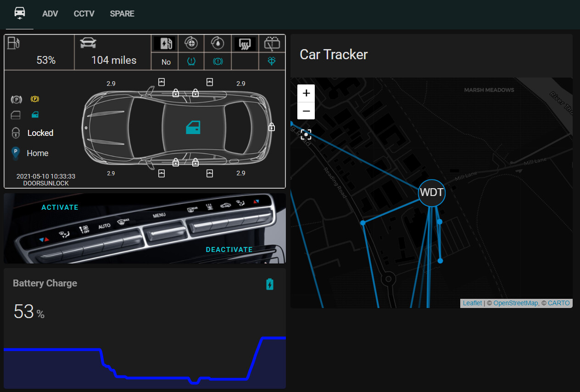Click the WDT tracker marker on the map
Image resolution: width=580 pixels, height=392 pixels.
pos(431,193)
